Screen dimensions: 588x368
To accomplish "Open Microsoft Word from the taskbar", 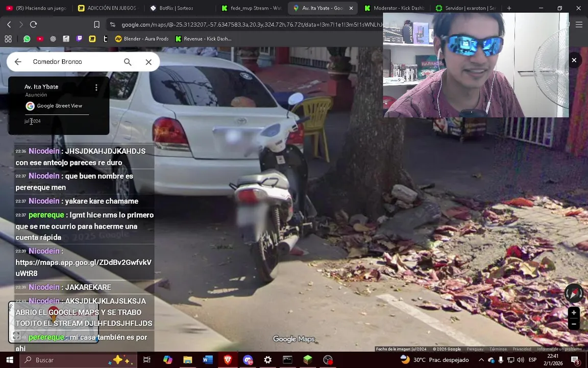I will [207, 360].
